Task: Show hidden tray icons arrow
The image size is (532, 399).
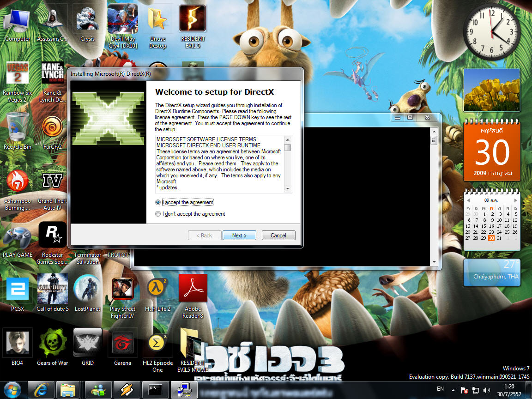Action: click(453, 391)
